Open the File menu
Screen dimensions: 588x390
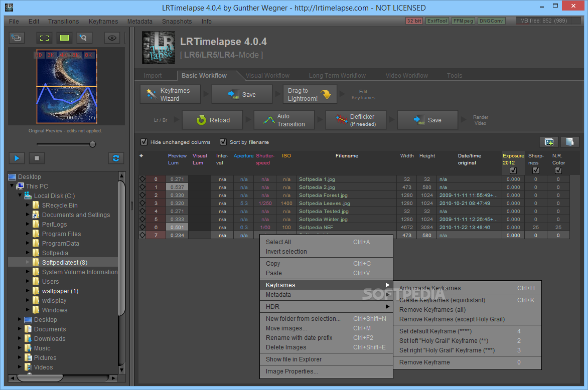coord(14,22)
